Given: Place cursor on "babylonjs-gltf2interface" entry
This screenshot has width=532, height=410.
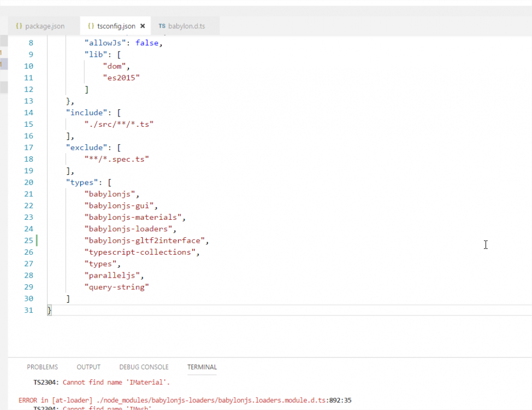Looking at the screenshot, I should pyautogui.click(x=145, y=241).
